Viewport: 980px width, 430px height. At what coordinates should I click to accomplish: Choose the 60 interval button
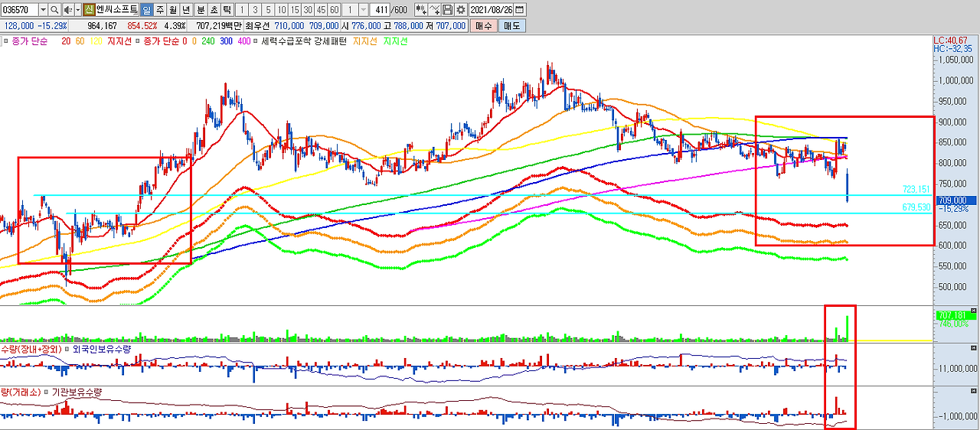[x=335, y=10]
